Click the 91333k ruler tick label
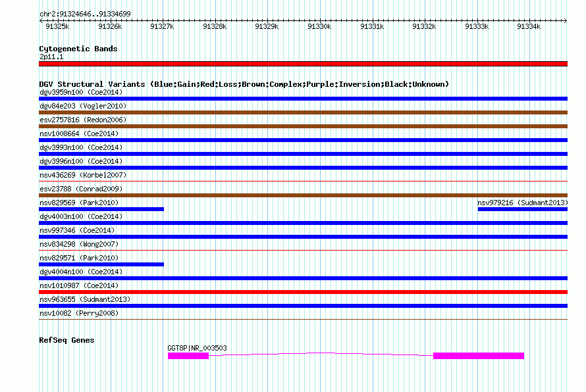This screenshot has height=392, width=586. pos(477,26)
